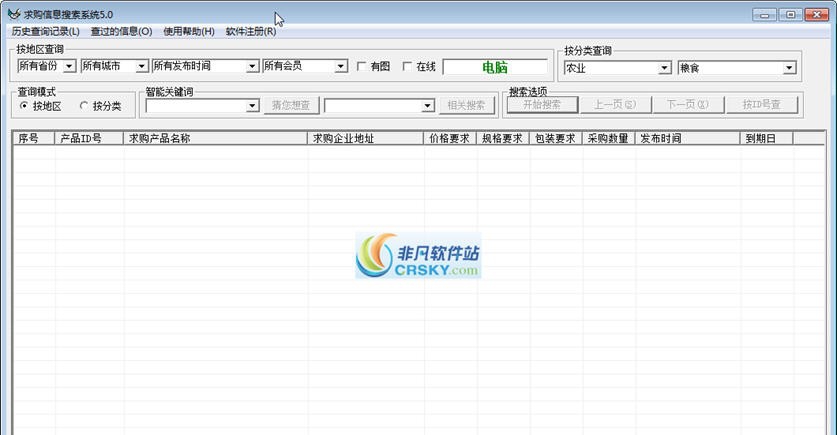Click the keyword field showing 电脑
The width and height of the screenshot is (837, 435).
495,67
